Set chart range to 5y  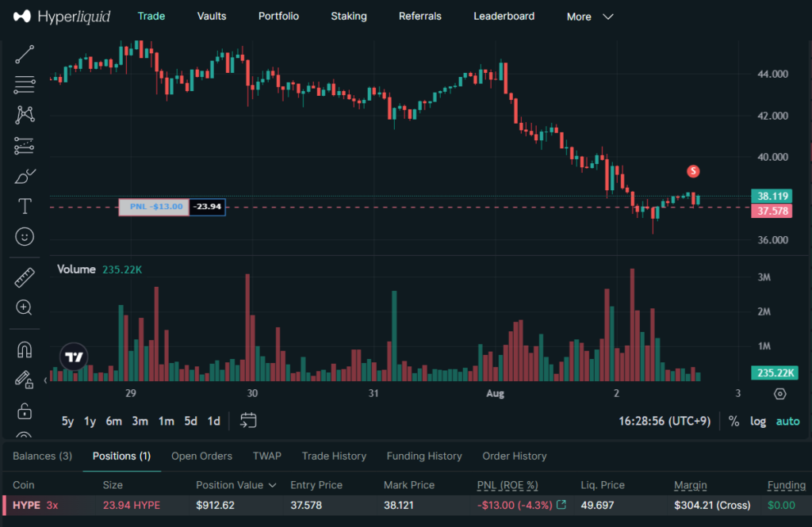point(68,422)
